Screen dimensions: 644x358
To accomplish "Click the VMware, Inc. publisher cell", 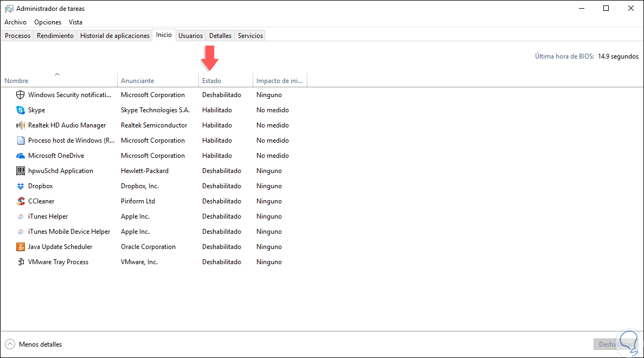I will click(x=139, y=262).
